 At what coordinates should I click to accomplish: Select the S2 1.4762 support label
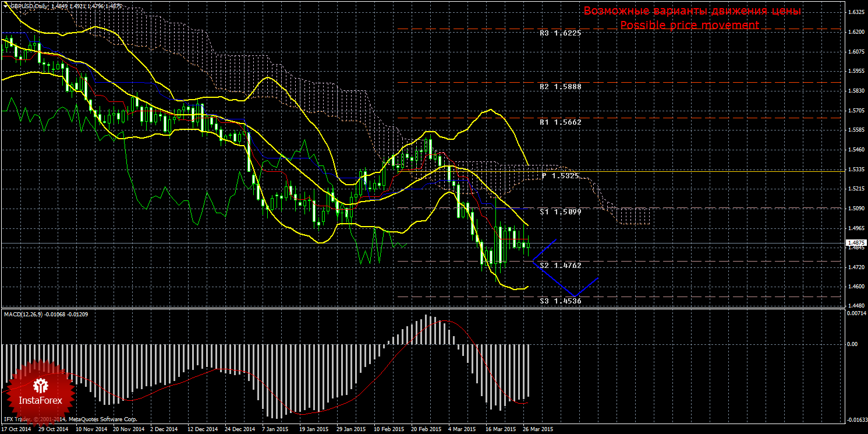click(x=560, y=265)
